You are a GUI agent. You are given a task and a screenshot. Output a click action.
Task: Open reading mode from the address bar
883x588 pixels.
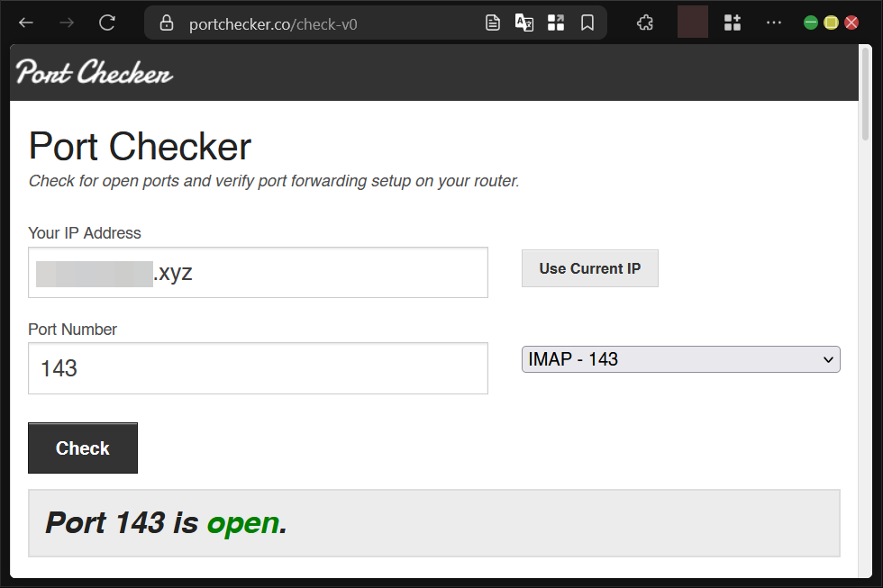point(493,22)
